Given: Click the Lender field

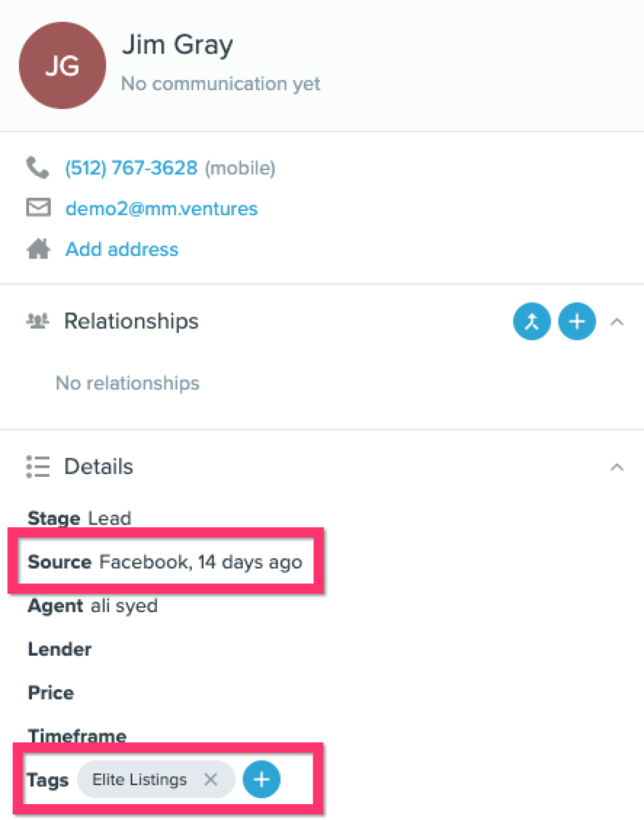Looking at the screenshot, I should pyautogui.click(x=60, y=649).
